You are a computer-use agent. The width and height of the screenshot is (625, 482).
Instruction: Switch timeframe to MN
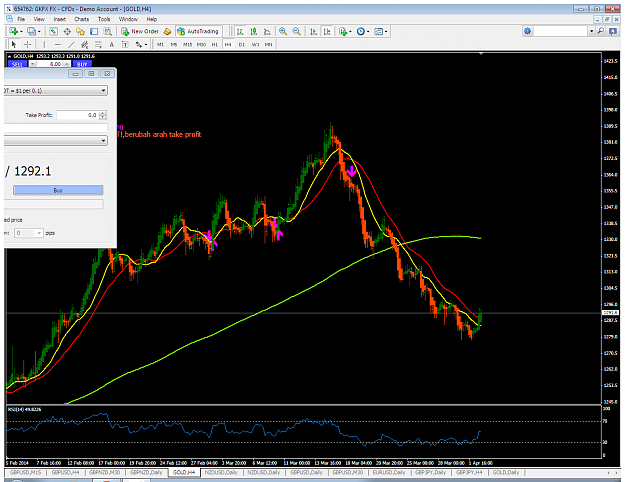(x=269, y=45)
